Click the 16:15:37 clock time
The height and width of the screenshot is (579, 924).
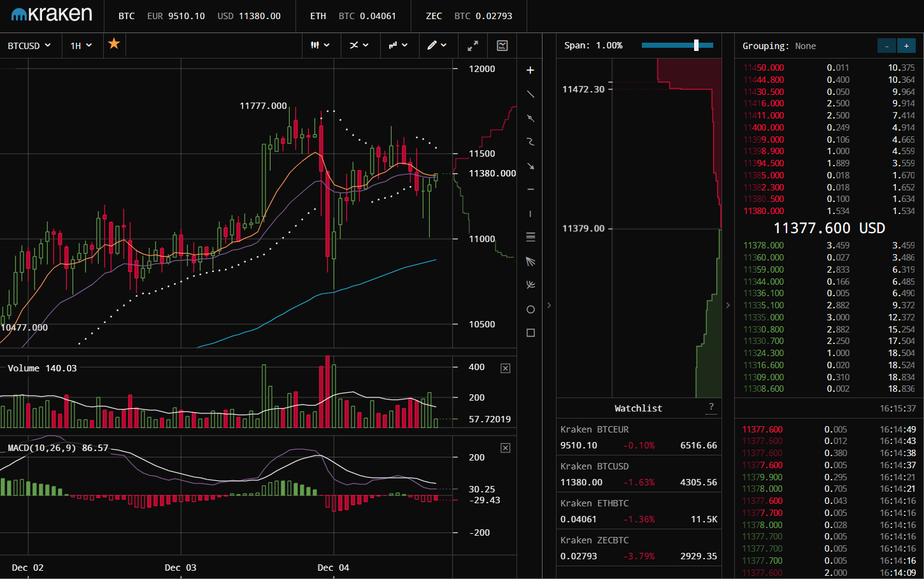pos(898,408)
